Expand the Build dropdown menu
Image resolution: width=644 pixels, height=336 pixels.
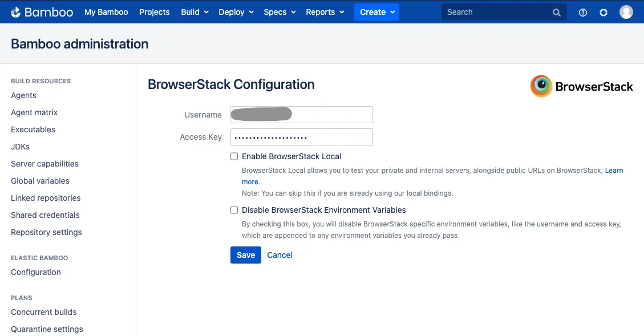[x=195, y=12]
